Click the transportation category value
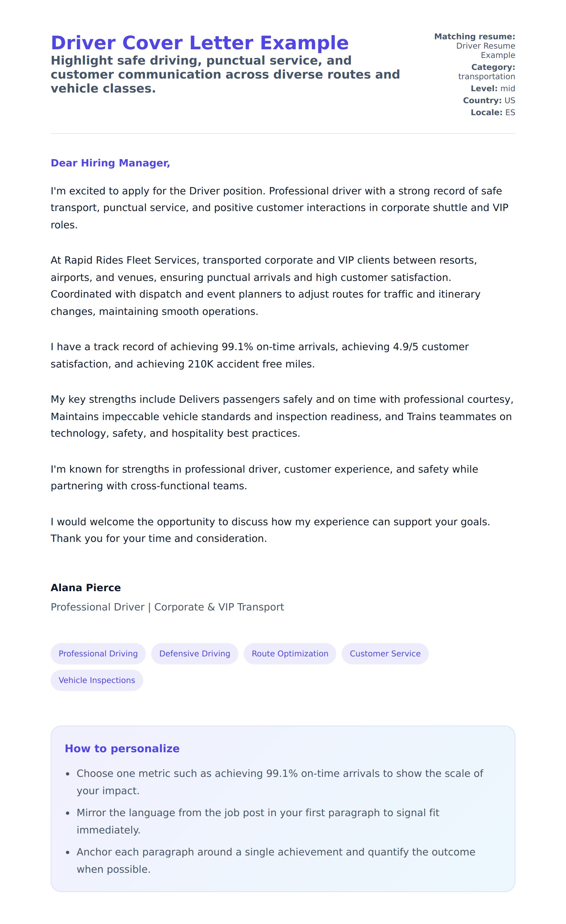 point(486,77)
